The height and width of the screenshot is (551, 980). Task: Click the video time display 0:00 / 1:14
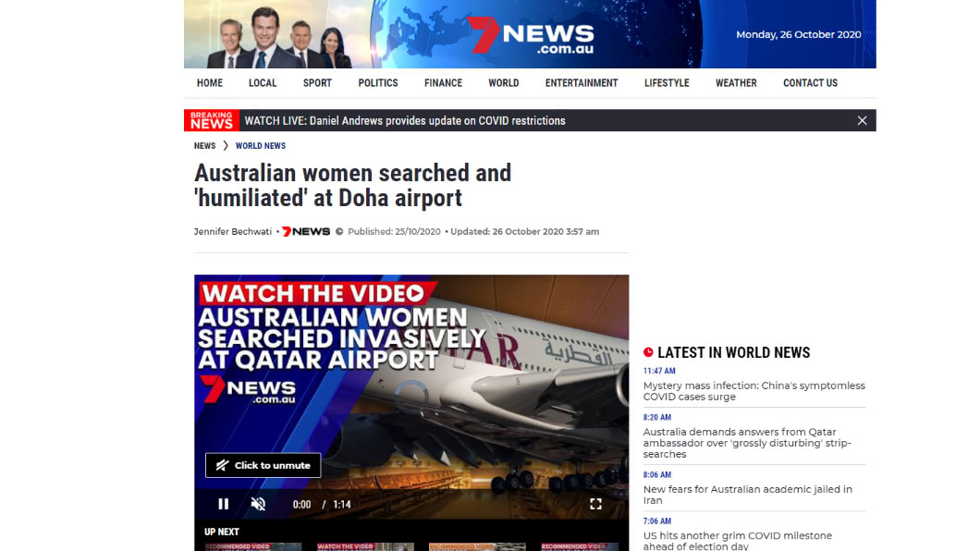tap(321, 505)
